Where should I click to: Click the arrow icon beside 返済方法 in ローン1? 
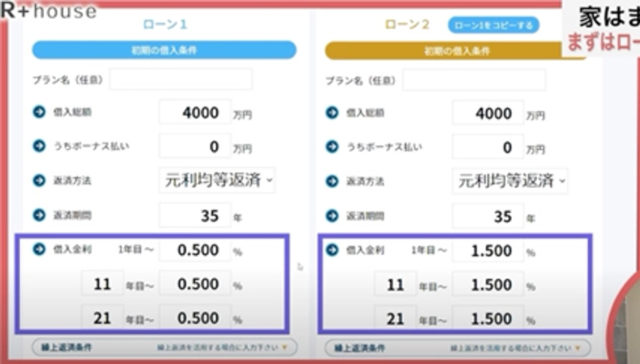point(39,181)
